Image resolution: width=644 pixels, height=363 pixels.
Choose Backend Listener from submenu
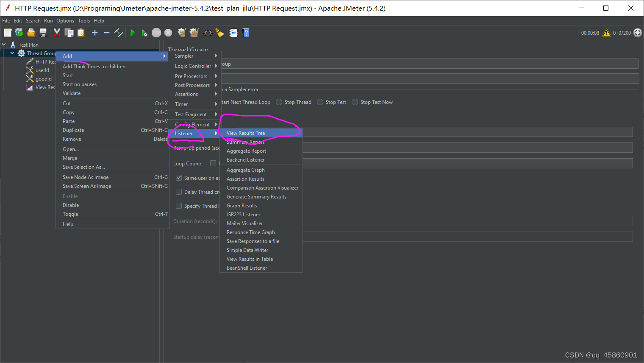(261, 160)
